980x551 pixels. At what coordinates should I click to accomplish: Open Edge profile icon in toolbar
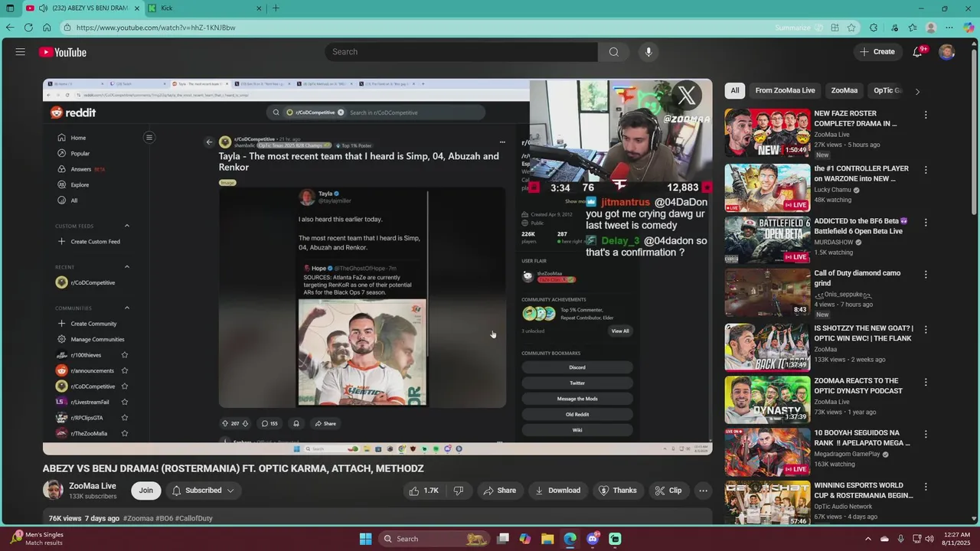click(x=931, y=28)
